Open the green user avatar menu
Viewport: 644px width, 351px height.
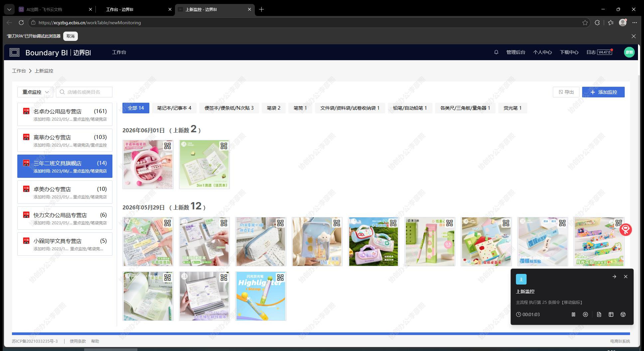pyautogui.click(x=629, y=52)
